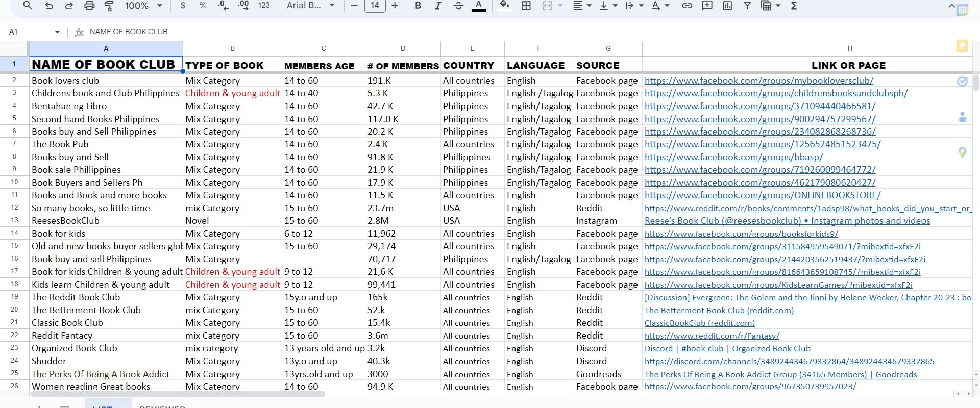Select the cell 'ReesesBookClub'

pyautogui.click(x=106, y=221)
